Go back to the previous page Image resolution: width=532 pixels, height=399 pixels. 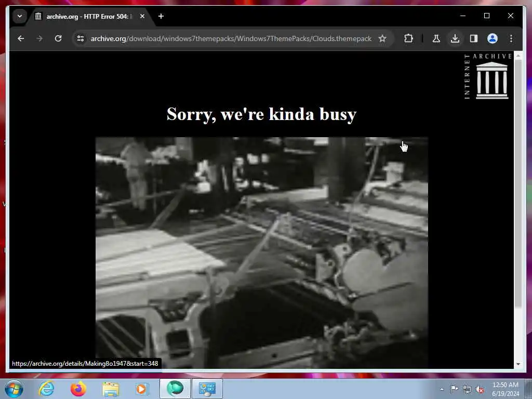[21, 38]
